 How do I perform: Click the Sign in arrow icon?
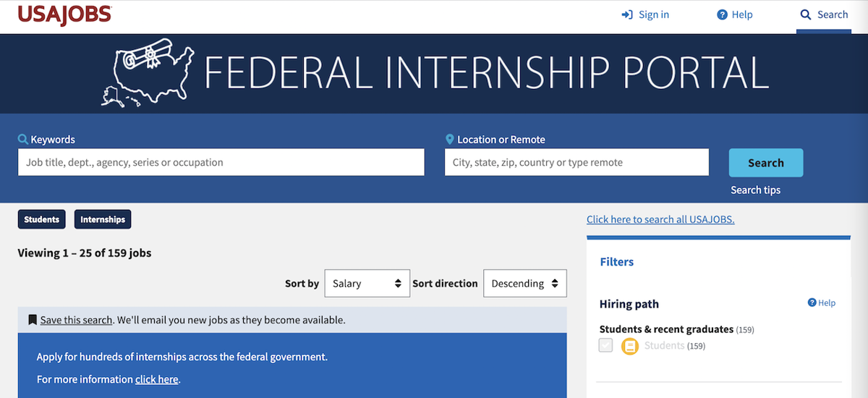[x=627, y=14]
